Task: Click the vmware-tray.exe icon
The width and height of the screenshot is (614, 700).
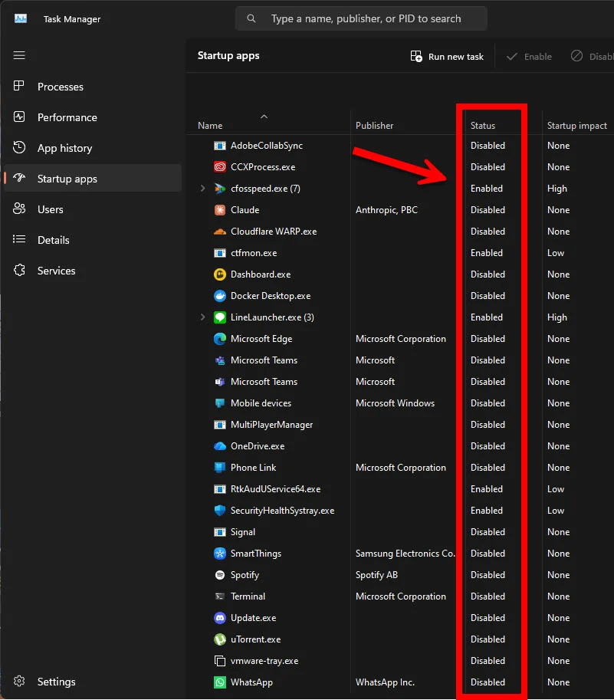Action: (x=220, y=661)
